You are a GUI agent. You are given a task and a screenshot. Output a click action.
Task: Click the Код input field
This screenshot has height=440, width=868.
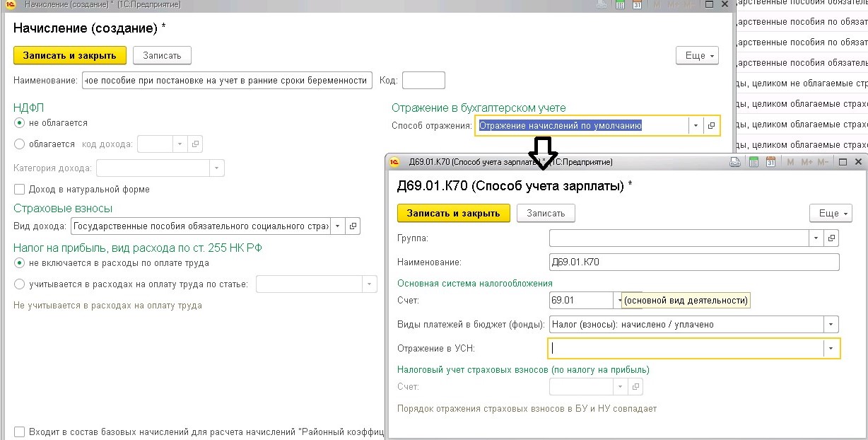(423, 80)
